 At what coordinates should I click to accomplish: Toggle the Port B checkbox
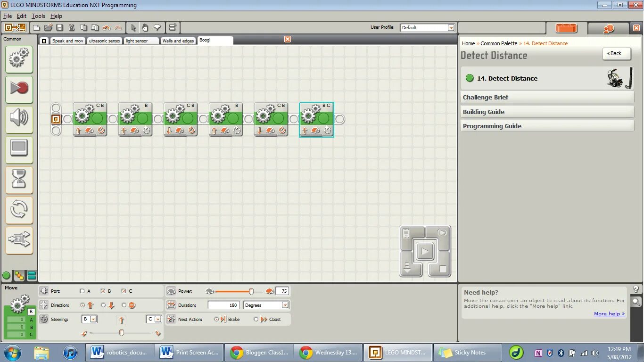tap(103, 291)
